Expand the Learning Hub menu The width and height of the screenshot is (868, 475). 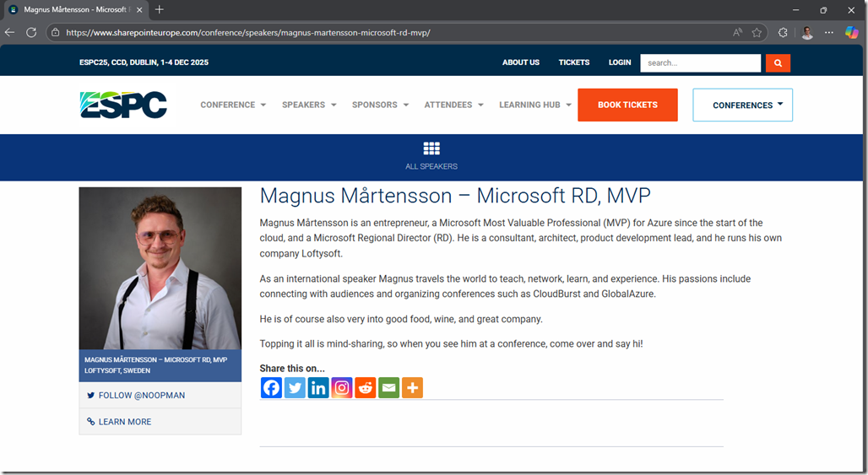tap(534, 105)
